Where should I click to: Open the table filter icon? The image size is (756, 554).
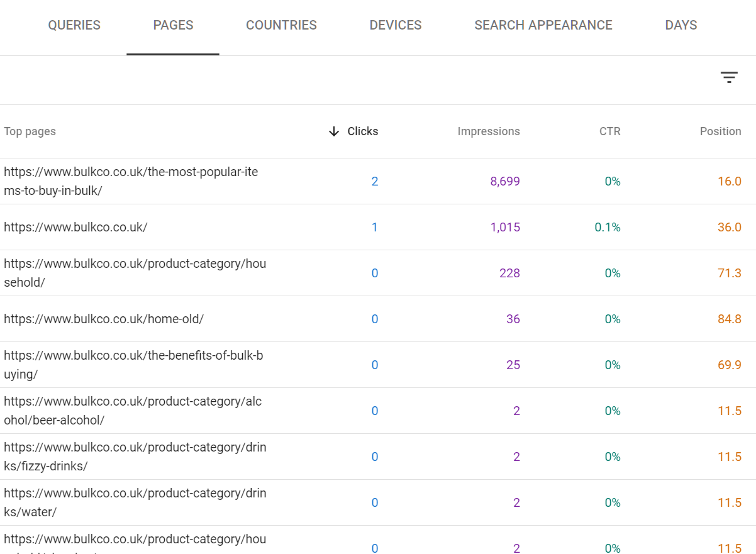(728, 77)
